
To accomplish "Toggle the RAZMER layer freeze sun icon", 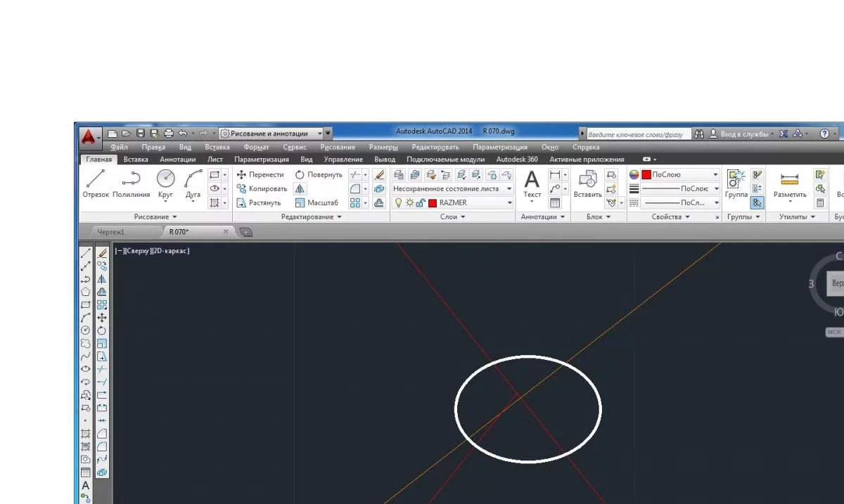I will [409, 202].
